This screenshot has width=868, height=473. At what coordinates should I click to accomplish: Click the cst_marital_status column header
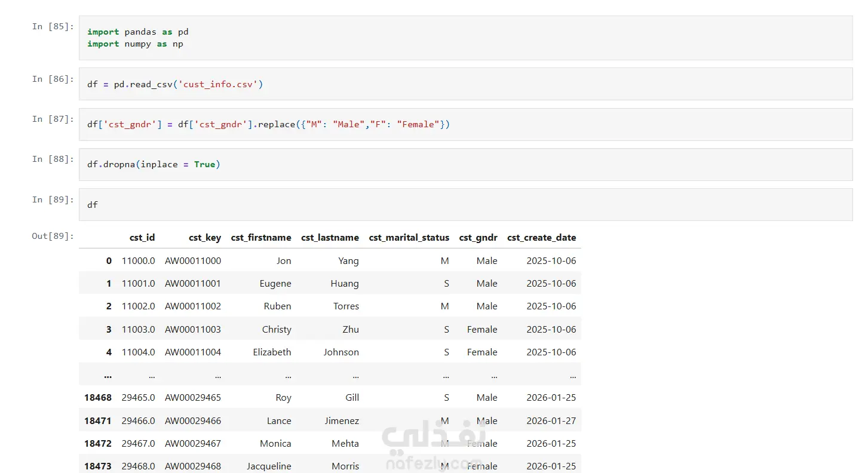[x=409, y=237]
